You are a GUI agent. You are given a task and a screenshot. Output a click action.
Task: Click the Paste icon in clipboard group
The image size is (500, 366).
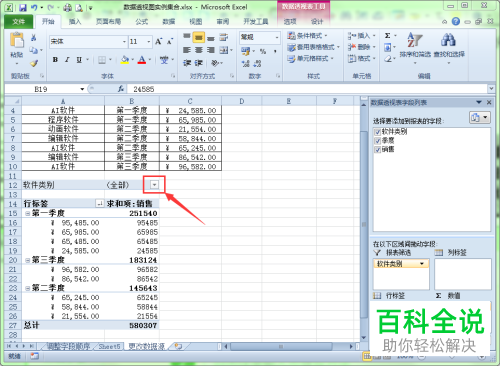pos(17,41)
